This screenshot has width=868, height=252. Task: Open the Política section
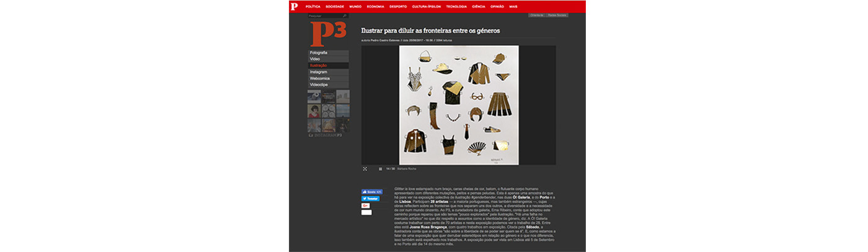313,6
